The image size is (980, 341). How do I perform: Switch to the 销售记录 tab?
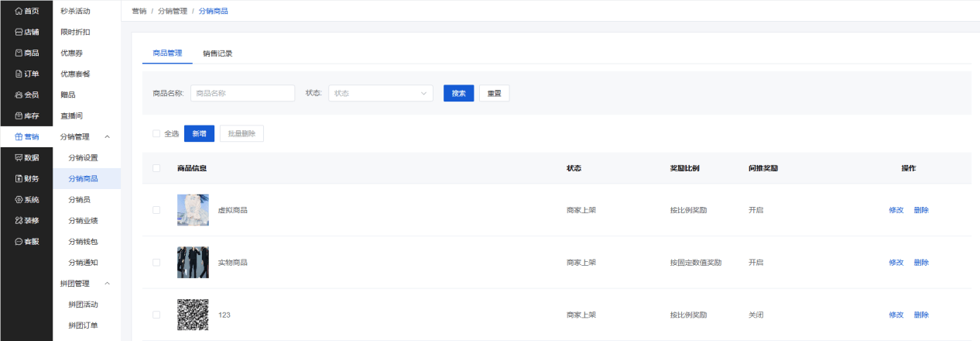click(218, 53)
